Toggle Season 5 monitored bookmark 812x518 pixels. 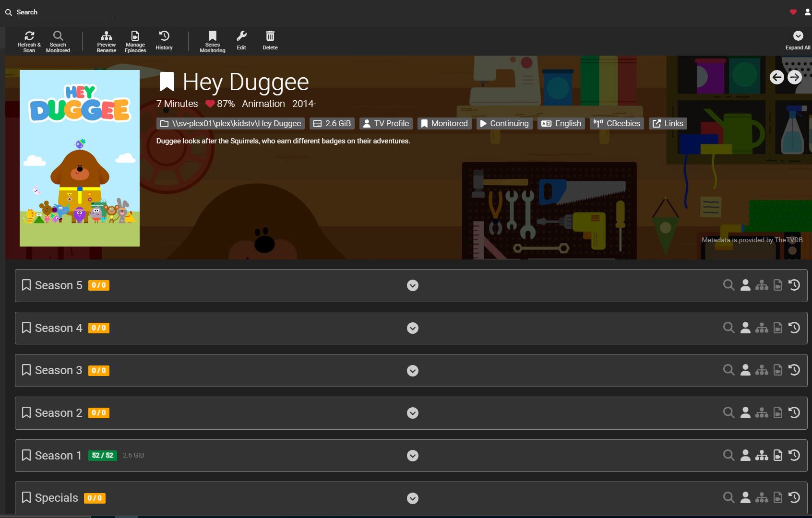(x=26, y=285)
